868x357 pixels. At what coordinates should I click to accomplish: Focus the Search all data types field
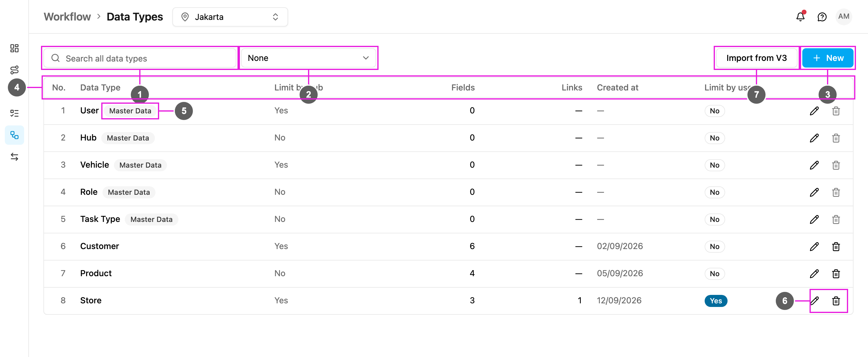pyautogui.click(x=140, y=58)
